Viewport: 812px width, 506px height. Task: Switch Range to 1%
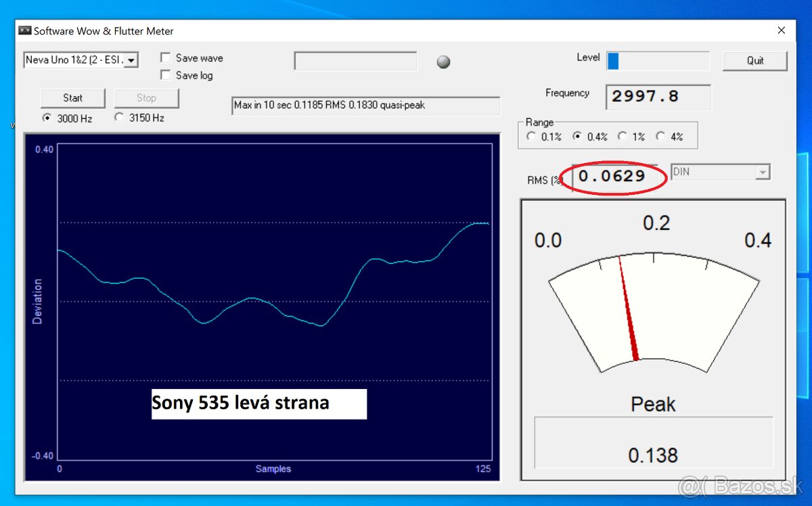(x=622, y=136)
